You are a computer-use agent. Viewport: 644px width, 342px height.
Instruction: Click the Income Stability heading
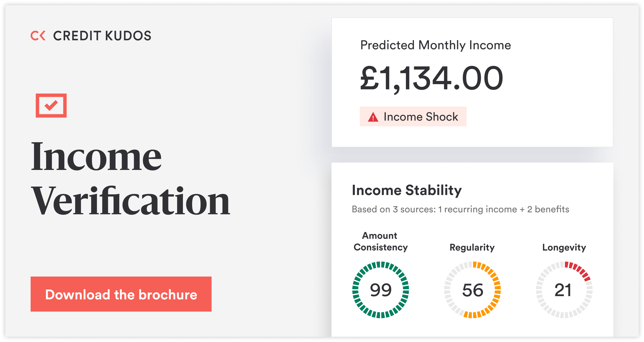[407, 190]
